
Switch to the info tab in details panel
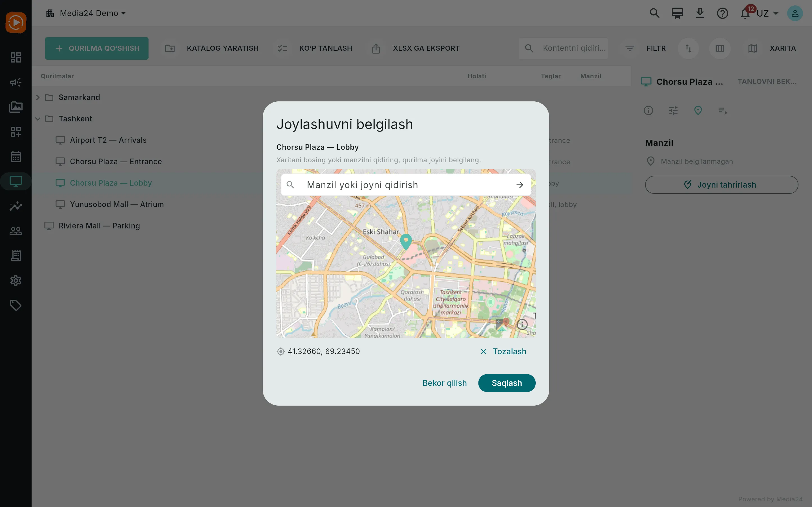click(648, 110)
